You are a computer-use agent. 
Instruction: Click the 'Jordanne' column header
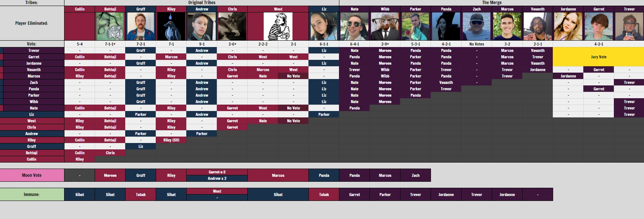[x=568, y=9]
